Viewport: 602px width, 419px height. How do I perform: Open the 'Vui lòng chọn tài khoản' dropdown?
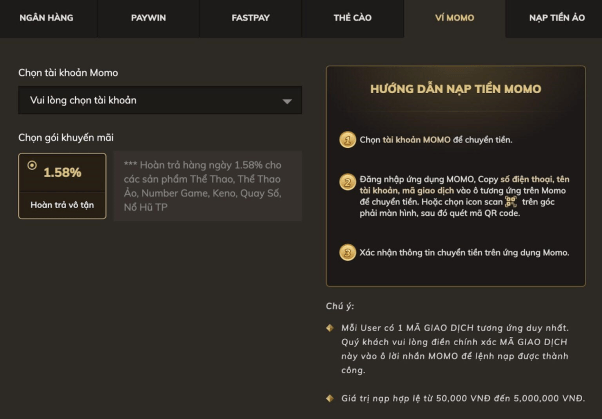click(150, 100)
